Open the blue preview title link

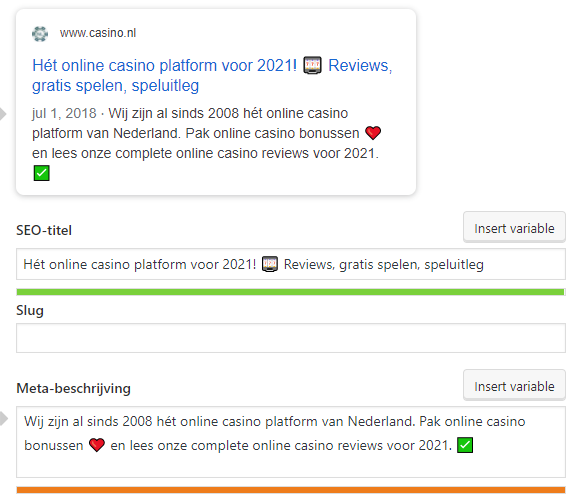tap(212, 75)
